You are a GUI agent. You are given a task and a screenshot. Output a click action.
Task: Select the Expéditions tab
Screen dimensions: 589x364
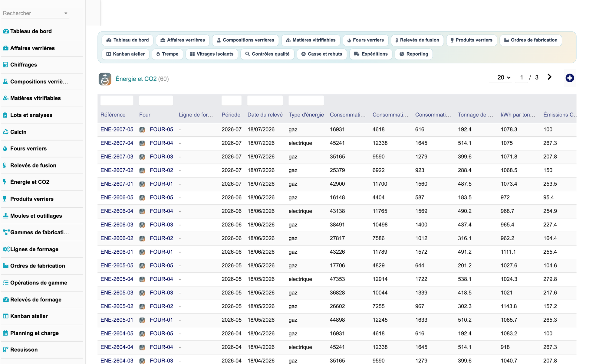click(x=371, y=54)
